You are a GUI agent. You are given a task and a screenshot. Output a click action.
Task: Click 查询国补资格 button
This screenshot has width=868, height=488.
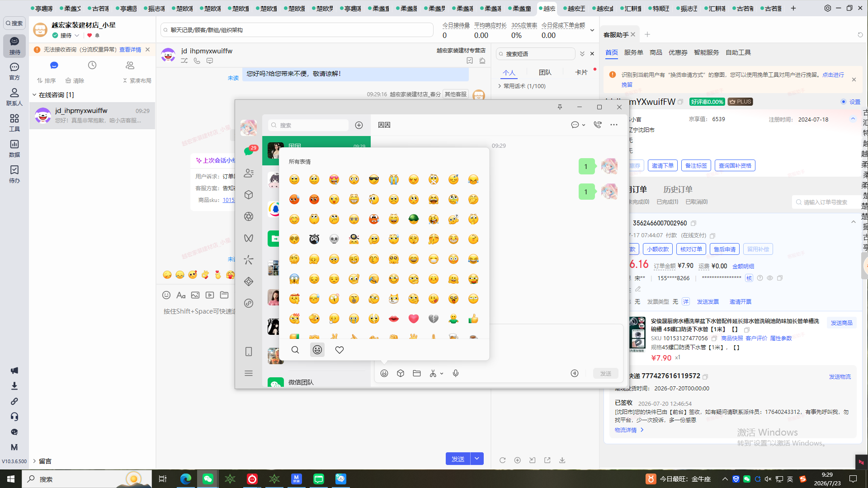pos(735,166)
